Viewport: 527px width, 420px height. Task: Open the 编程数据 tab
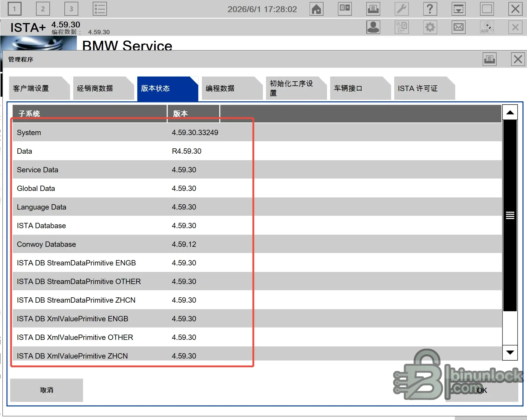(x=232, y=88)
